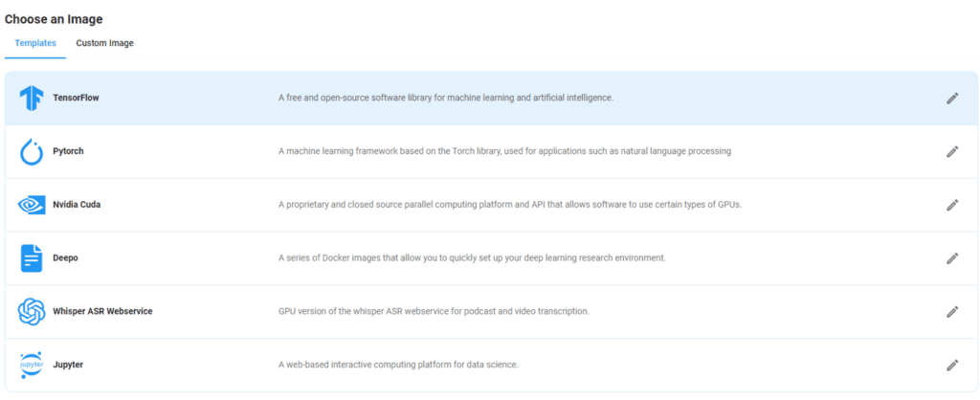Click the Nvidia Cuda eye logo

tap(32, 205)
